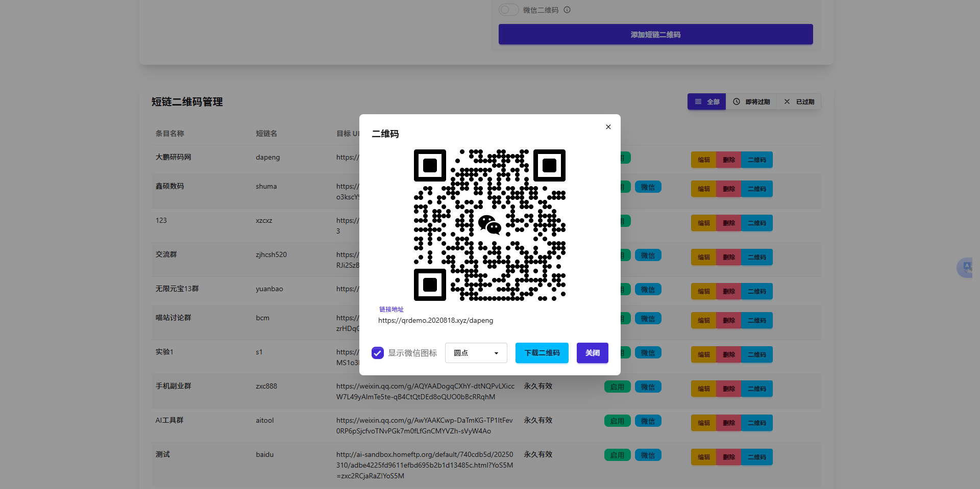Image resolution: width=980 pixels, height=489 pixels.
Task: Click 编辑 for 大鹏研码网 row
Action: point(703,160)
